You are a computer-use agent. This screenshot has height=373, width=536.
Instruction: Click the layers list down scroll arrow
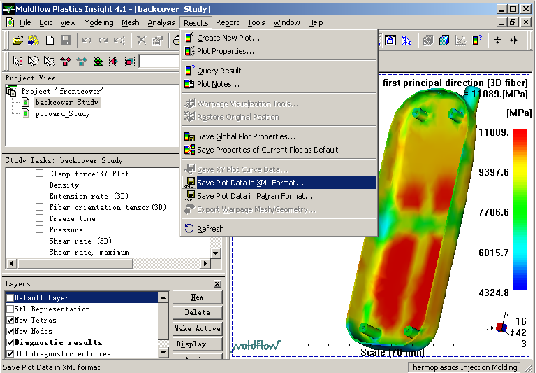pos(163,351)
